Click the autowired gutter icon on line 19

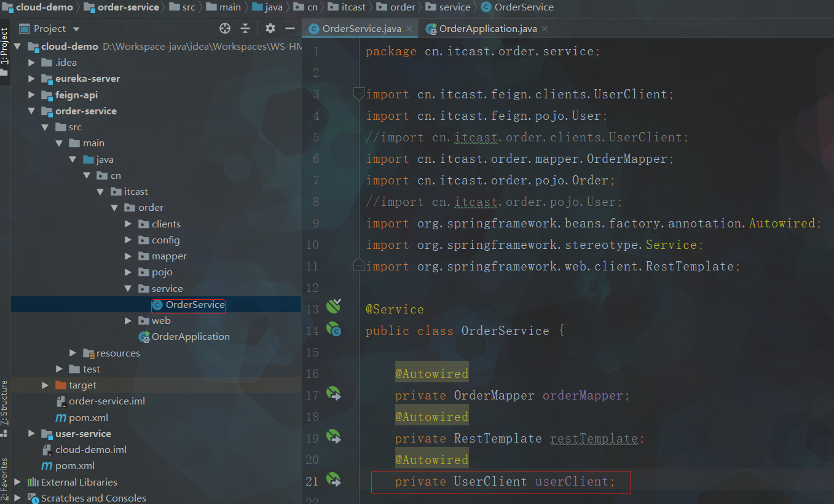coord(333,437)
